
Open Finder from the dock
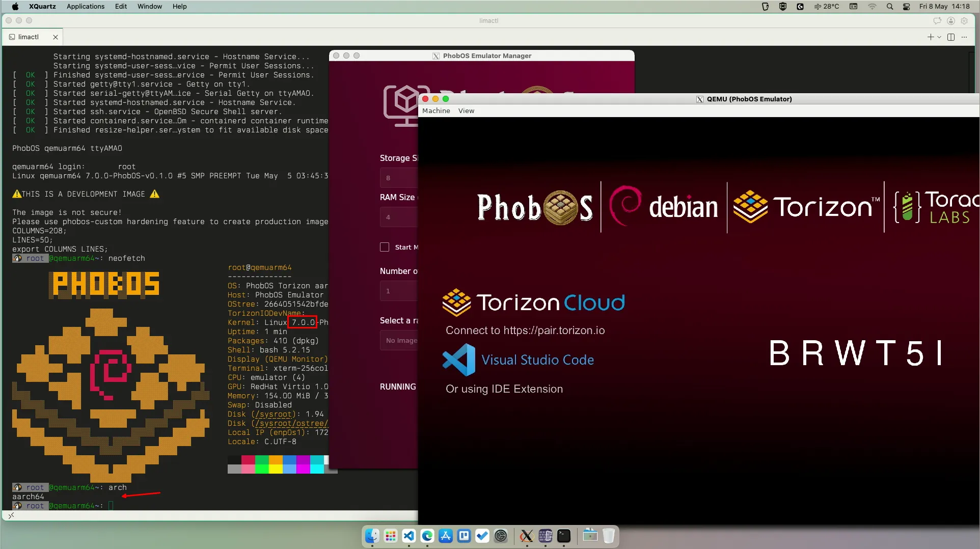pyautogui.click(x=372, y=536)
